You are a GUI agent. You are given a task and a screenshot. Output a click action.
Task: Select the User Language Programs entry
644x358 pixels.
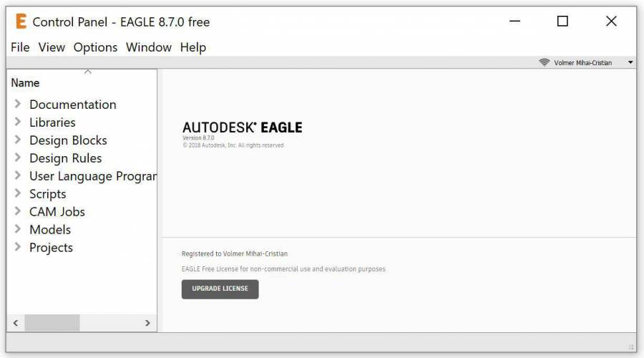(x=93, y=176)
